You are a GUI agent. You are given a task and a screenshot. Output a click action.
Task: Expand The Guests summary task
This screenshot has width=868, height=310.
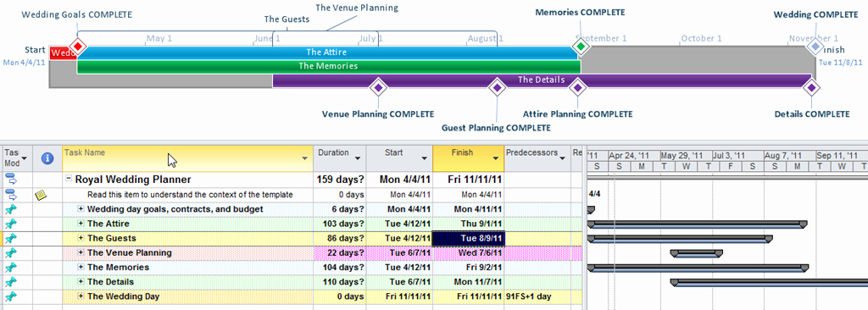[x=81, y=238]
